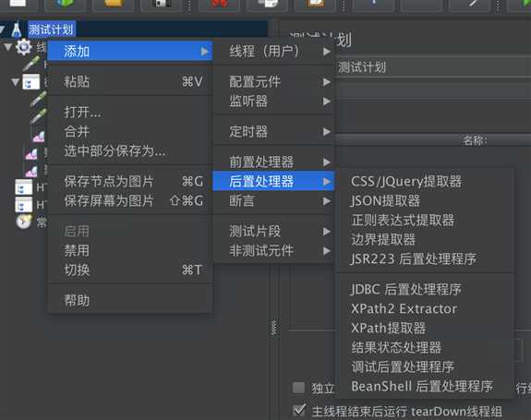Add BeanShell 后置处理程序
This screenshot has width=531, height=420.
pyautogui.click(x=425, y=386)
